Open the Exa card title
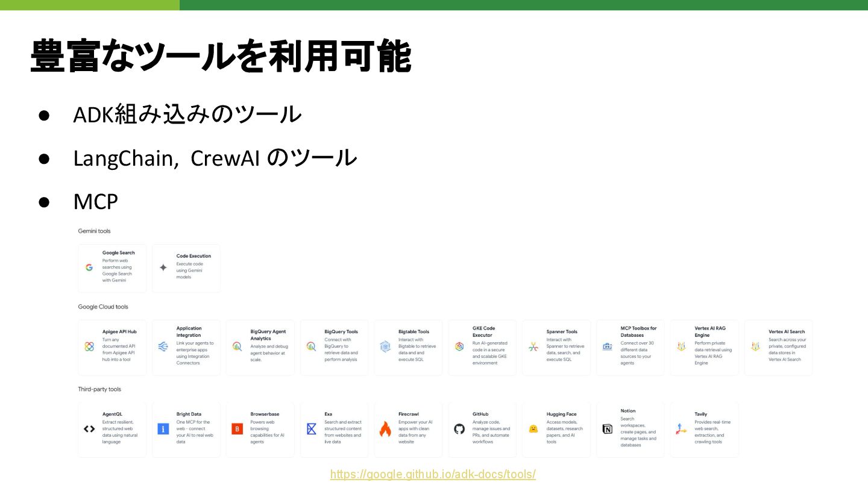Viewport: 868px width, 488px height. pyautogui.click(x=328, y=414)
